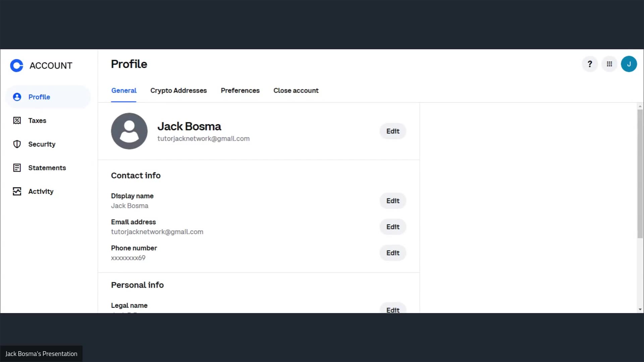
Task: Click the profile picture placeholder
Action: [129, 131]
